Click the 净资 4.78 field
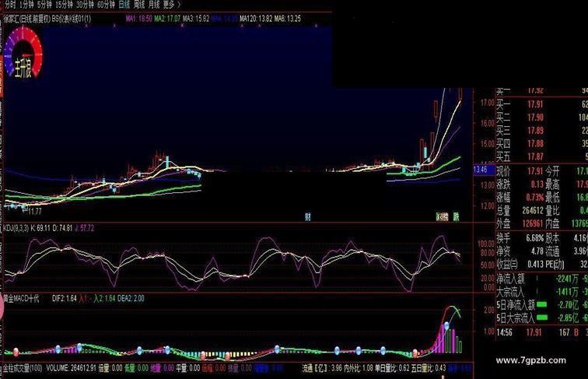The width and height of the screenshot is (588, 379). pos(520,251)
